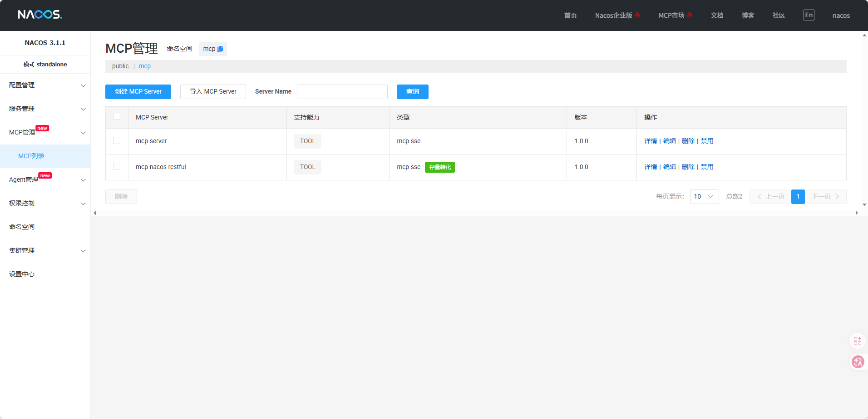This screenshot has width=868, height=419.
Task: Open 社区 in top navigation
Action: 779,15
